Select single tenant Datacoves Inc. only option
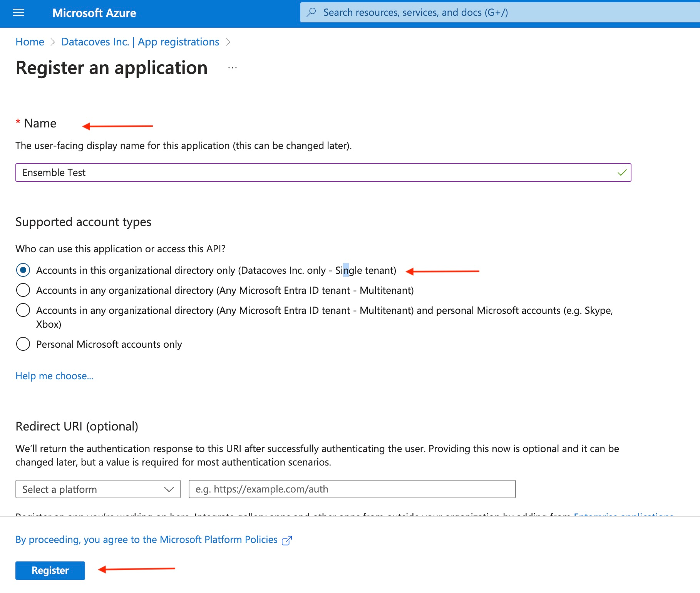This screenshot has height=593, width=700. (23, 270)
